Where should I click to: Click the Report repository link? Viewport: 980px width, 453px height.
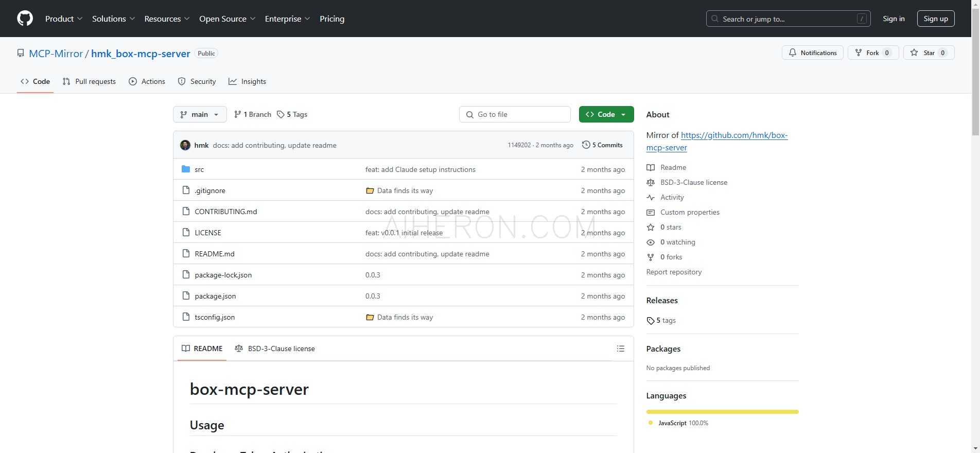674,272
